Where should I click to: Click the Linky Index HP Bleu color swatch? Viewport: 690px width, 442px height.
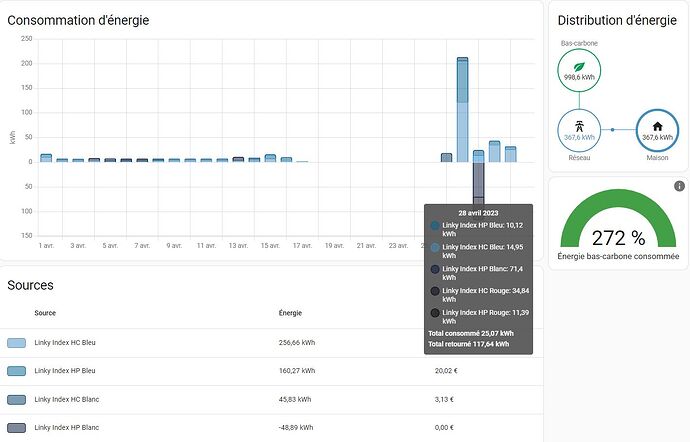coord(16,371)
